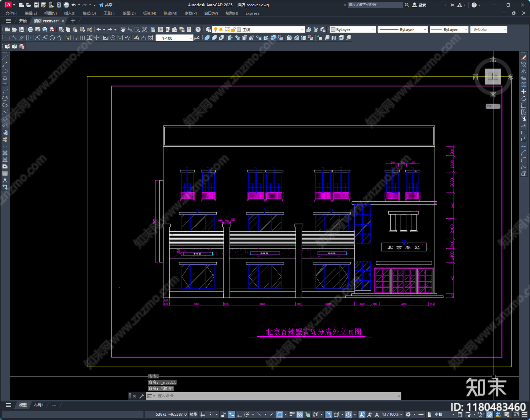Expand the WCS coordinate system dropdown
Viewport: 530px width, 420px height.
click(x=493, y=106)
